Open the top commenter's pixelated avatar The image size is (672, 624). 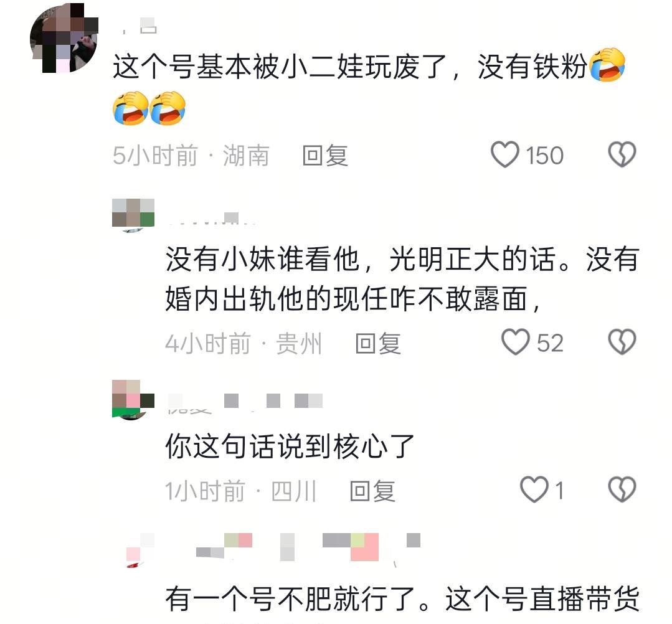64,39
